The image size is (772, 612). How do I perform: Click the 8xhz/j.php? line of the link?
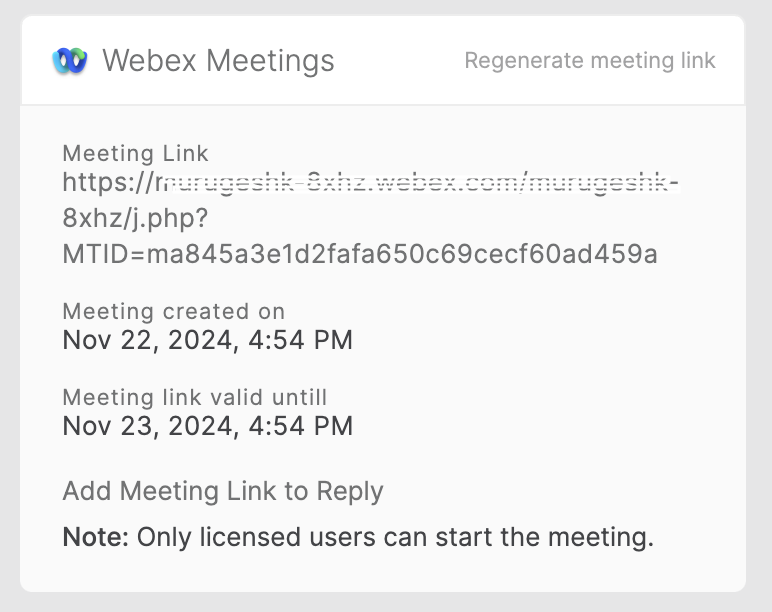pos(135,218)
